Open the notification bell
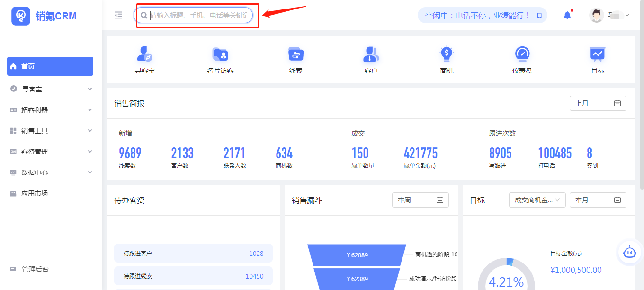644x290 pixels. pyautogui.click(x=567, y=15)
